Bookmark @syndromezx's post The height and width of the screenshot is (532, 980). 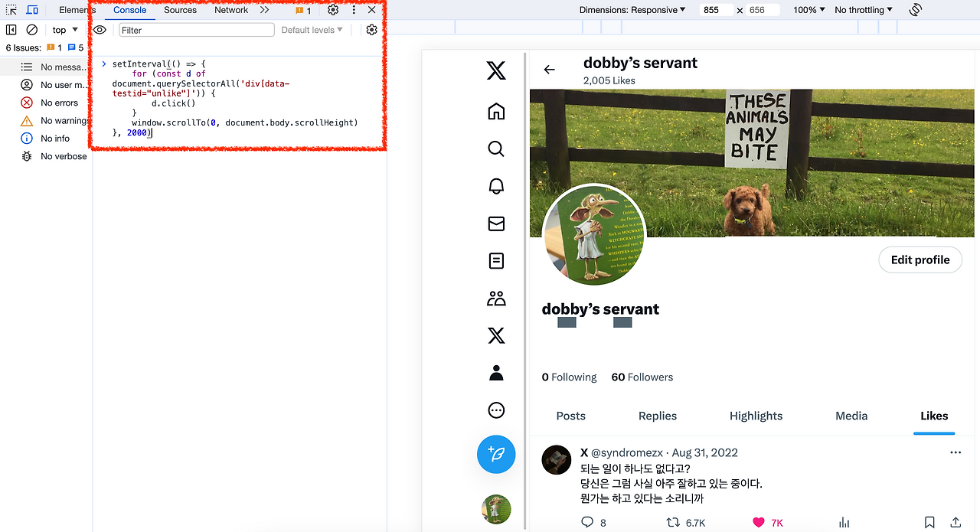pyautogui.click(x=929, y=522)
